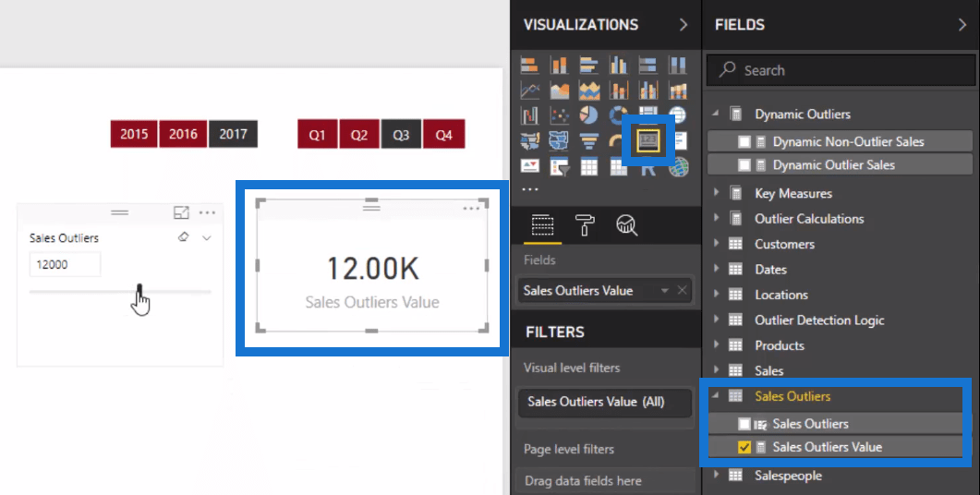Select the Shape map visual
Image resolution: width=980 pixels, height=495 pixels.
559,140
